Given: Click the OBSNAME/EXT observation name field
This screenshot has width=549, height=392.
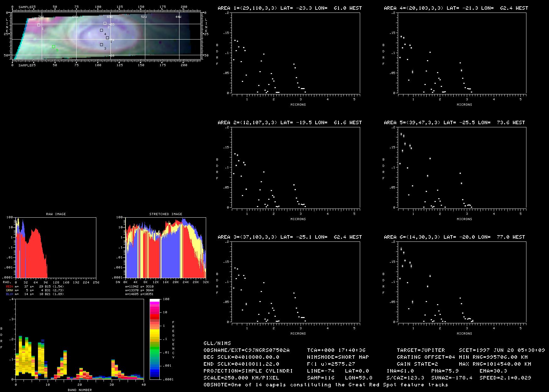Looking at the screenshot, I should (246, 350).
